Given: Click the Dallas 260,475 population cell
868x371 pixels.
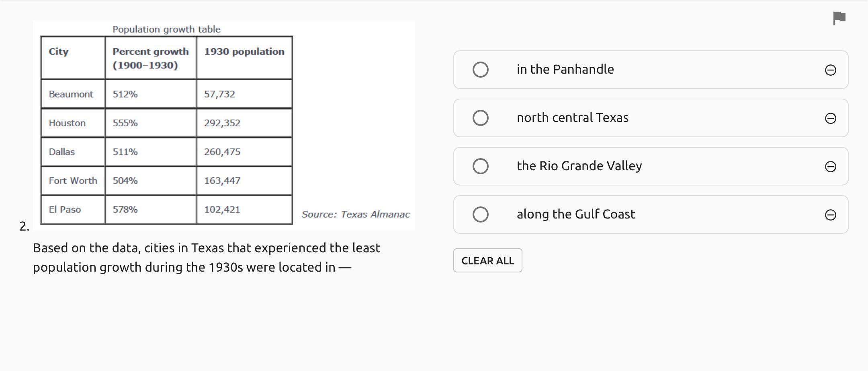Looking at the screenshot, I should (x=222, y=152).
